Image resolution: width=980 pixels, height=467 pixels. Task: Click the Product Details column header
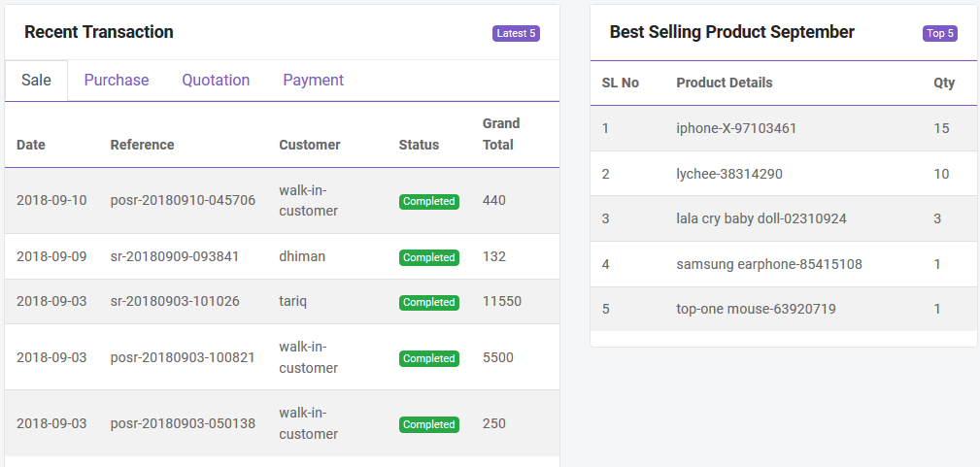tap(724, 83)
